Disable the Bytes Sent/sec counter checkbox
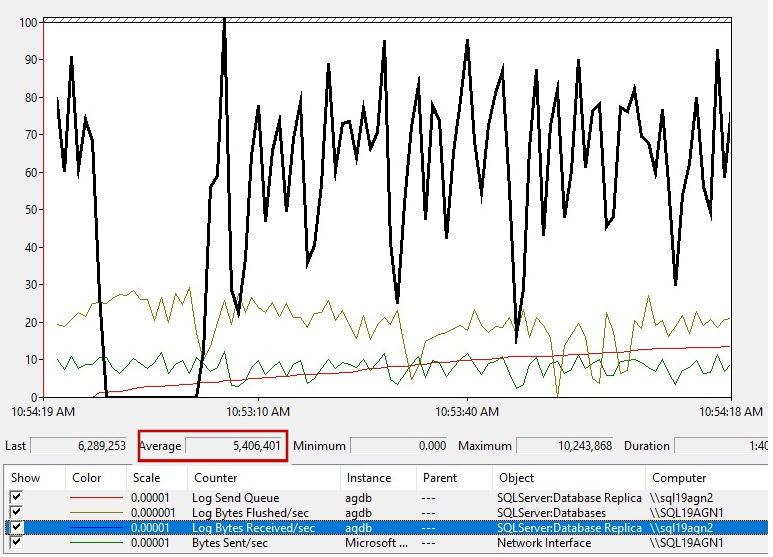The width and height of the screenshot is (773, 557). click(17, 543)
